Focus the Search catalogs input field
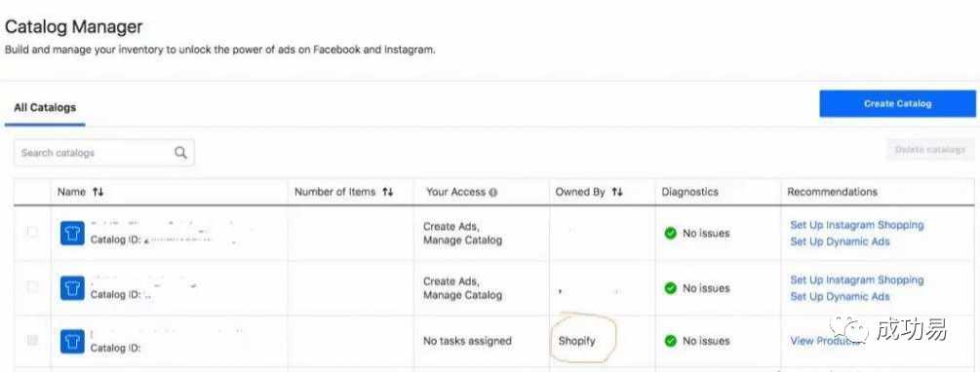Image resolution: width=980 pixels, height=372 pixels. pyautogui.click(x=103, y=152)
